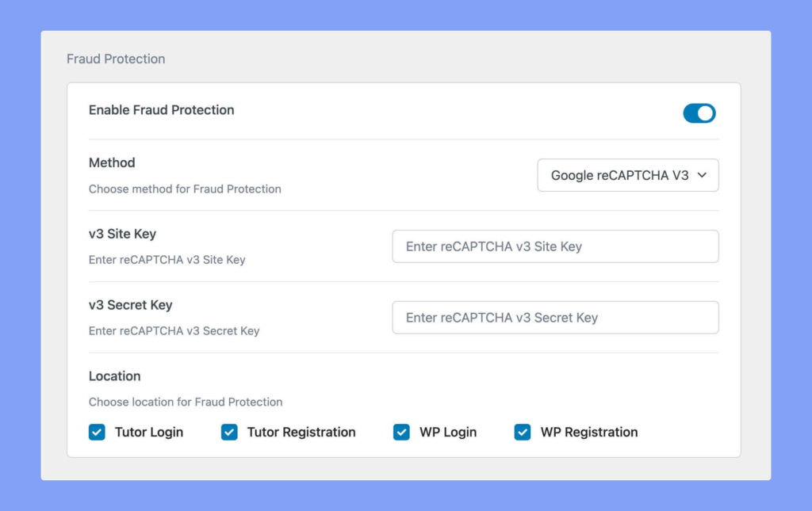The width and height of the screenshot is (812, 511).
Task: Click the checkmark icon beside WP Registration
Action: [522, 432]
